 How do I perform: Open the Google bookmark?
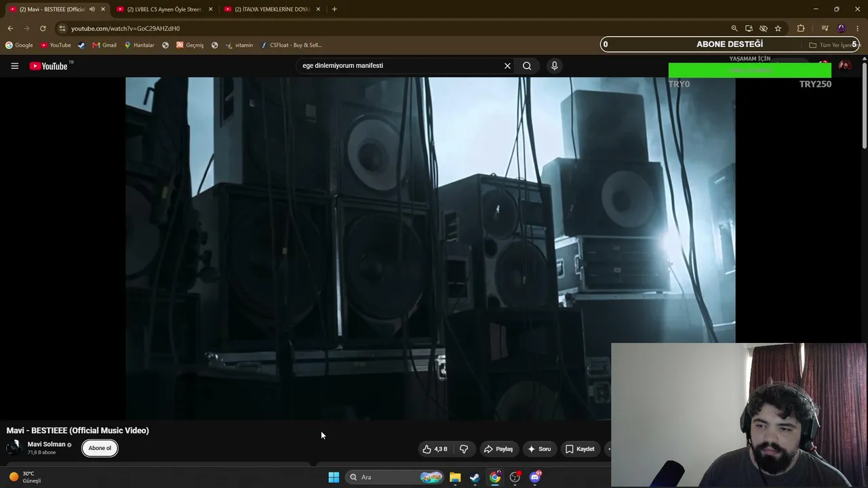[x=19, y=45]
